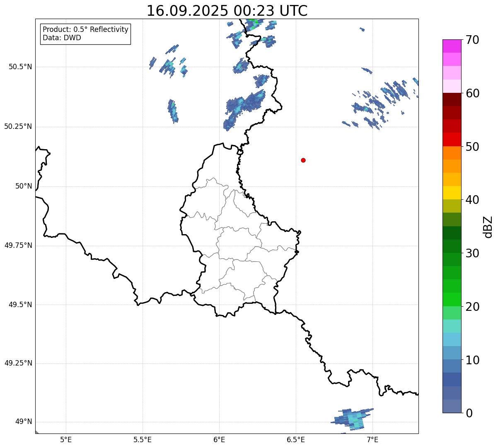Click the longitude label 5°E
498x448 pixels.
coord(66,439)
